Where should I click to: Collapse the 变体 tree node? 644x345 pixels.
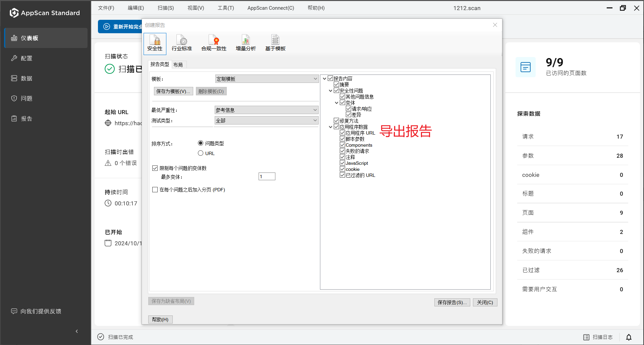point(336,103)
